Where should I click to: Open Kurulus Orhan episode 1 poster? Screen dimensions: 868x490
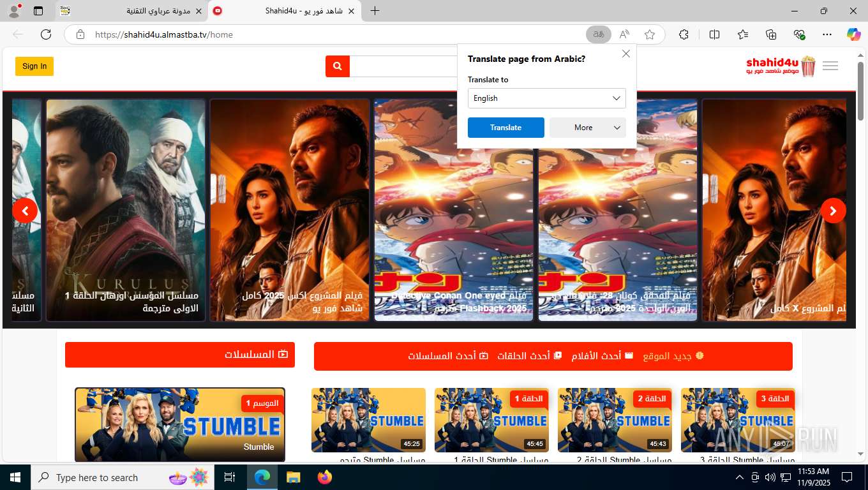126,210
